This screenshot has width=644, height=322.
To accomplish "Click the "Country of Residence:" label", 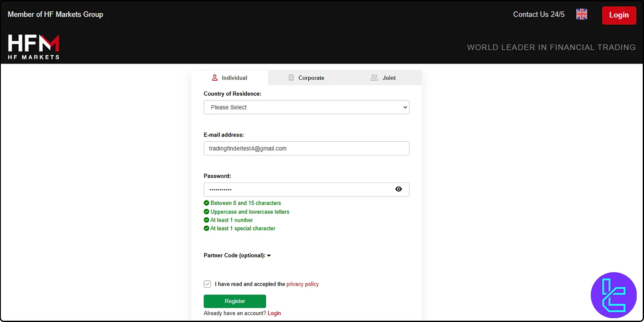I will [x=232, y=94].
